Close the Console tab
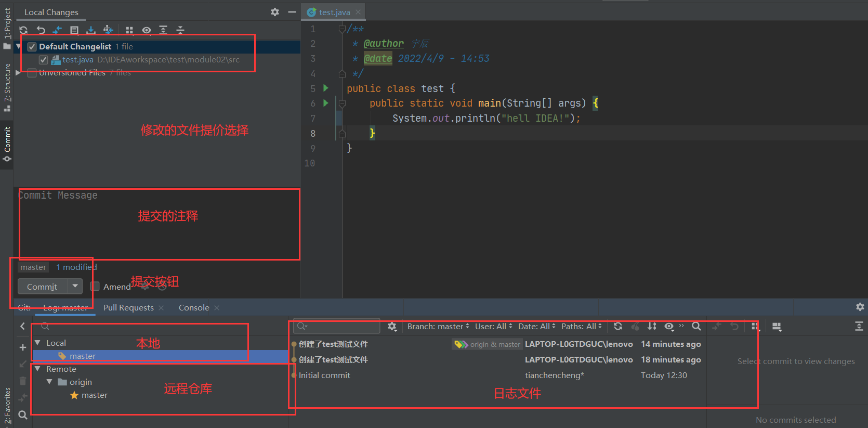This screenshot has height=428, width=868. coord(217,308)
